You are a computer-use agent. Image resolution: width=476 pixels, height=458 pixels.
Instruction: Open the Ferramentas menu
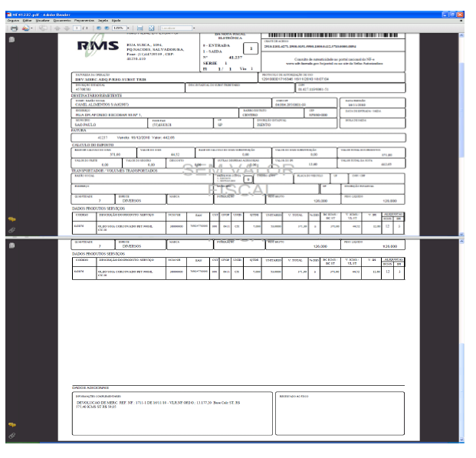84,21
